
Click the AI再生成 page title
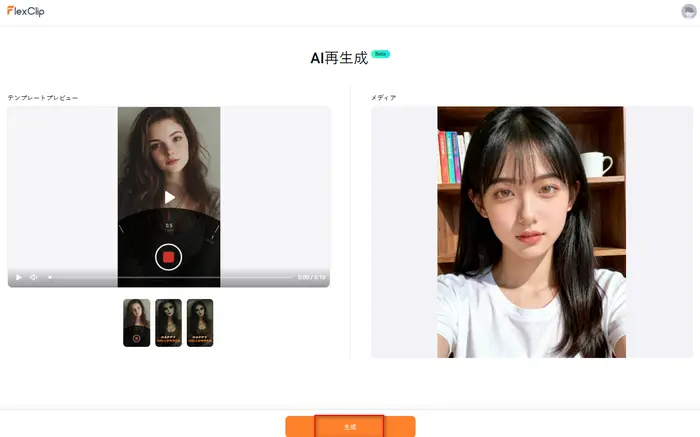point(339,58)
